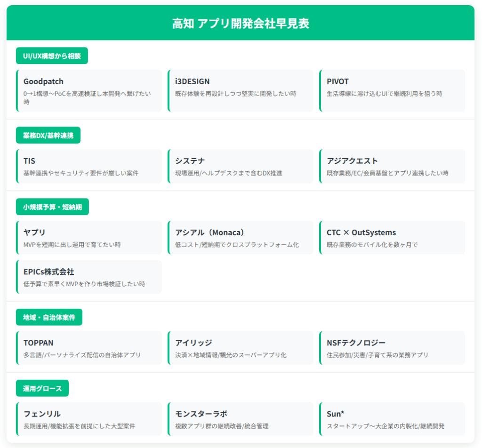Select the 業務DX/基幹連携 category tag
The width and height of the screenshot is (482, 448).
48,136
